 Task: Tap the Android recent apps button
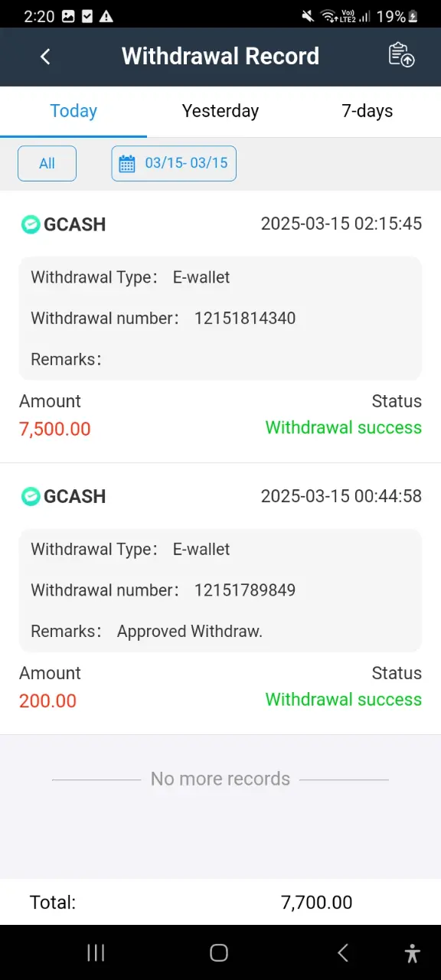[x=96, y=952]
